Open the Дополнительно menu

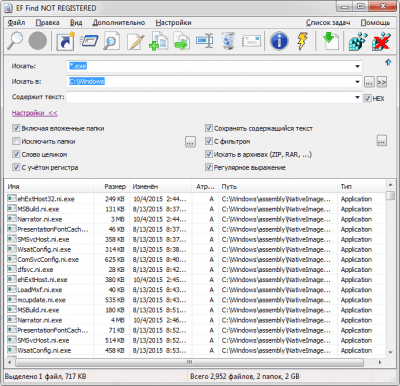point(119,23)
